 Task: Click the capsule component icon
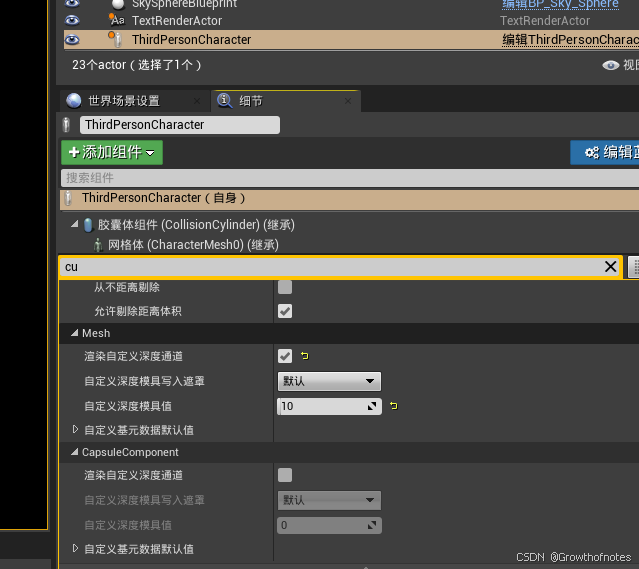(88, 225)
